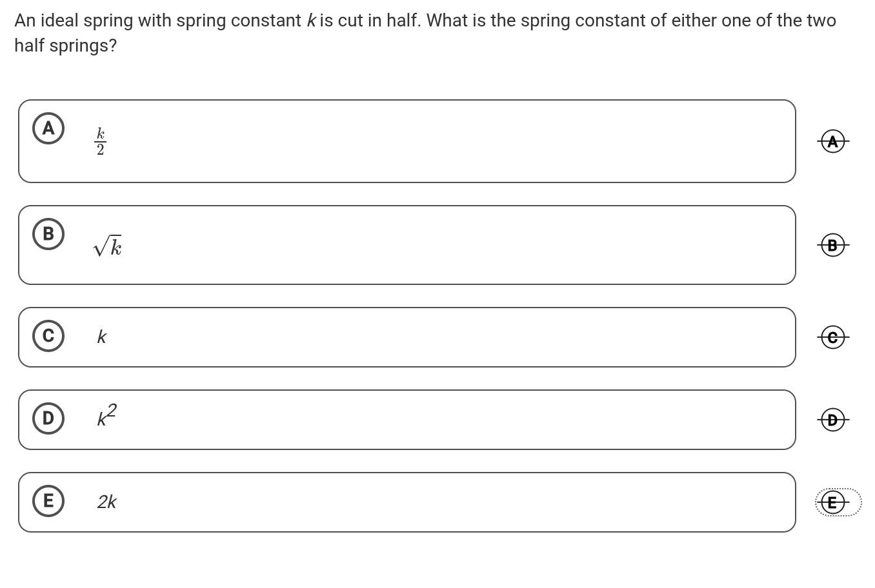This screenshot has height=588, width=875.
Task: Choose the circled letter B option
Action: click(x=48, y=233)
